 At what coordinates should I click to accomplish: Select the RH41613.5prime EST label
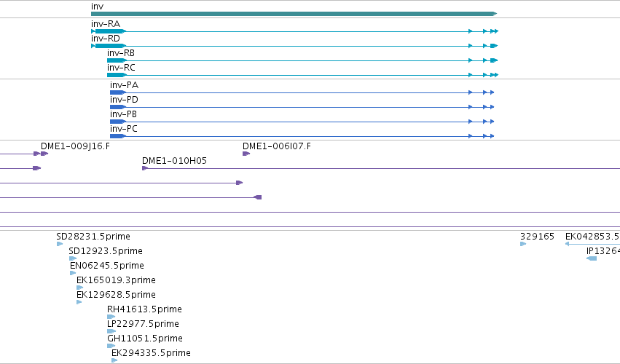coord(144,309)
